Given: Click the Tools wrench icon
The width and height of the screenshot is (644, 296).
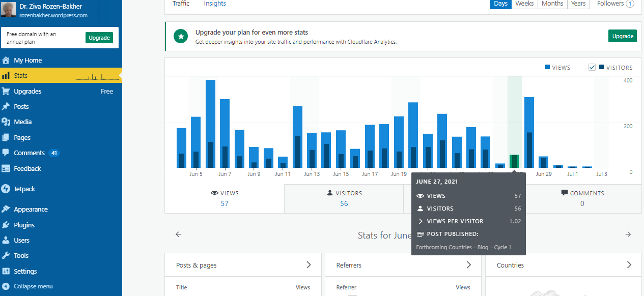Looking at the screenshot, I should pyautogui.click(x=6, y=255).
